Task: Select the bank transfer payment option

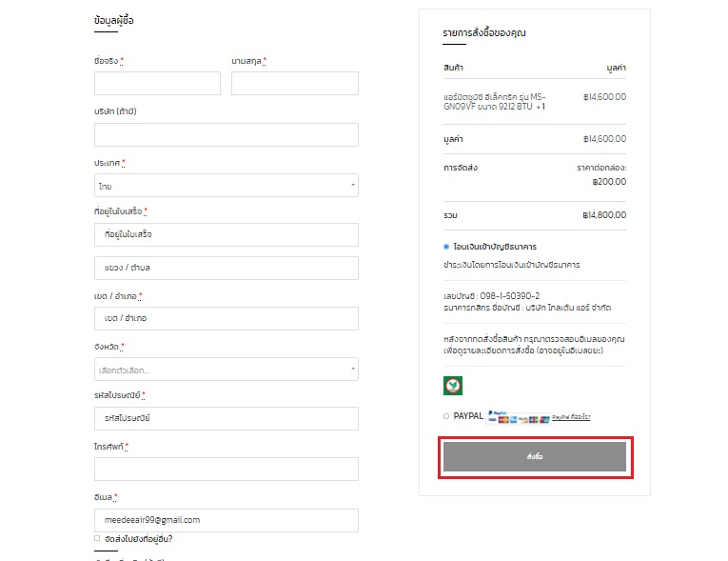Action: tap(446, 247)
